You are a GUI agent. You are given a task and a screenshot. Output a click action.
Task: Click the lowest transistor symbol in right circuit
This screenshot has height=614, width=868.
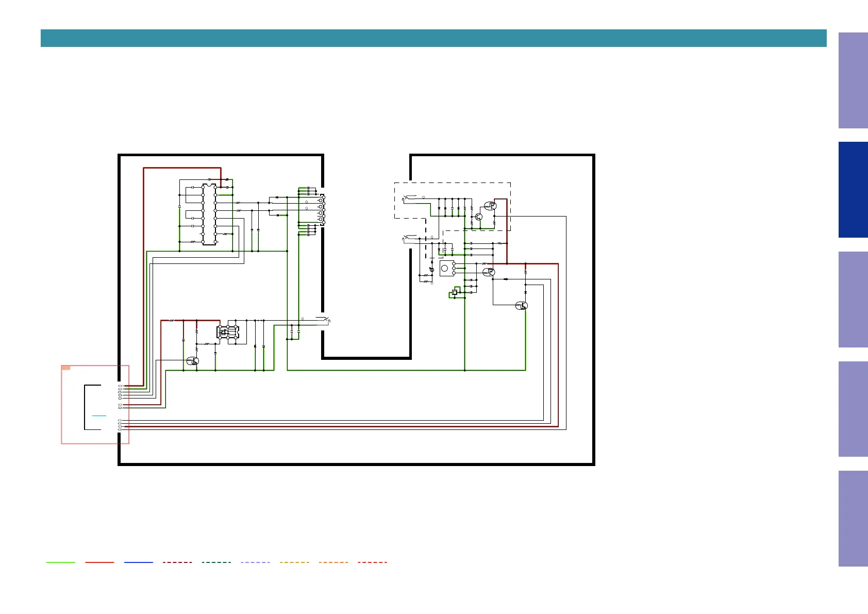point(522,306)
